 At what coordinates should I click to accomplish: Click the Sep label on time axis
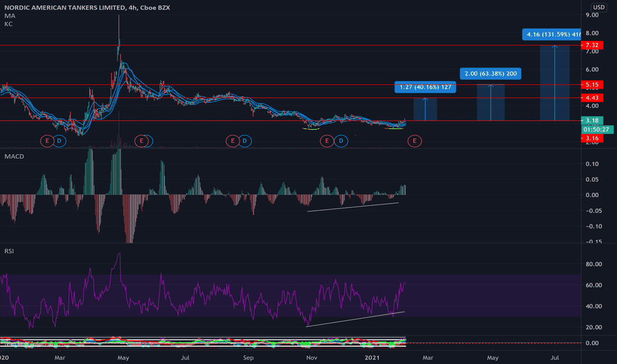click(x=248, y=357)
